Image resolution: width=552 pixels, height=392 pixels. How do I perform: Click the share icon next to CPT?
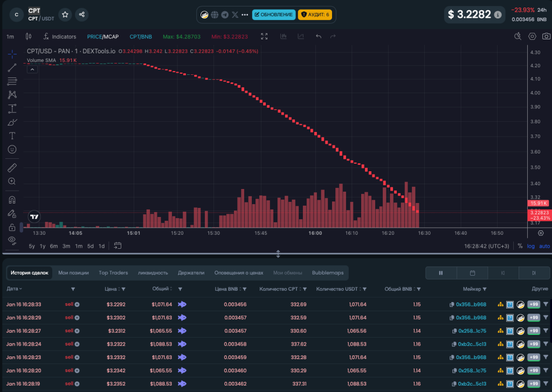tap(81, 15)
